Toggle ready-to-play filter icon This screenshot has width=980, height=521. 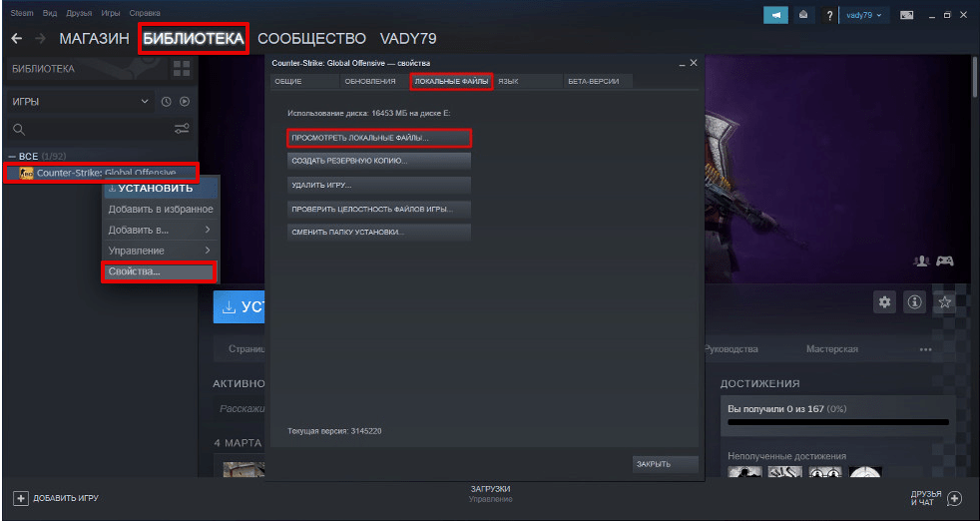click(185, 102)
